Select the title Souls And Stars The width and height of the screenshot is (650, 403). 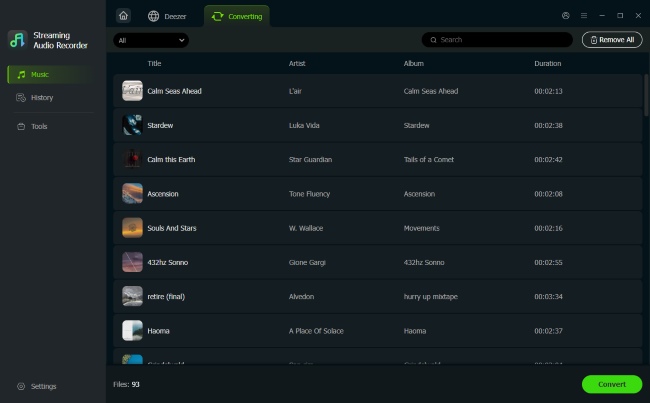(172, 228)
